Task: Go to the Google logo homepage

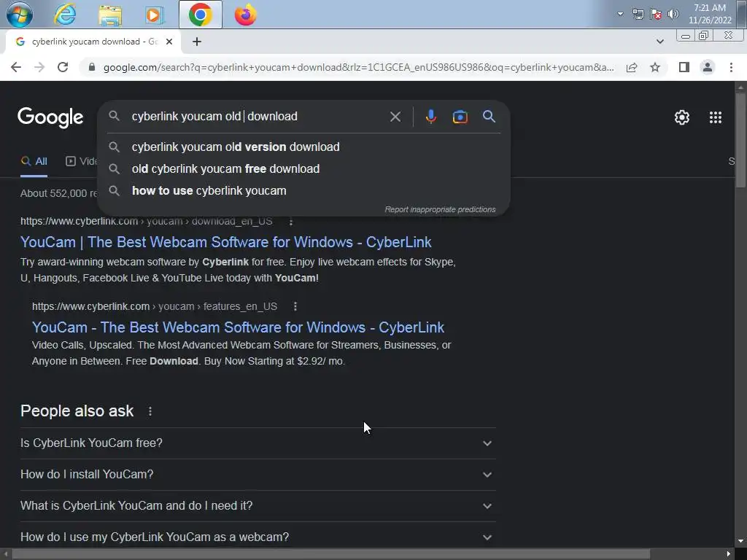Action: coord(50,117)
